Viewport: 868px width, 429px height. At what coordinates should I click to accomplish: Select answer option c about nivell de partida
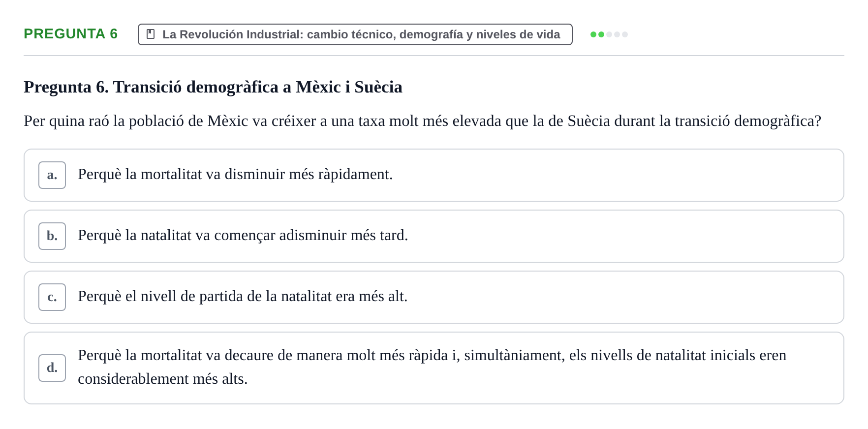click(x=434, y=297)
